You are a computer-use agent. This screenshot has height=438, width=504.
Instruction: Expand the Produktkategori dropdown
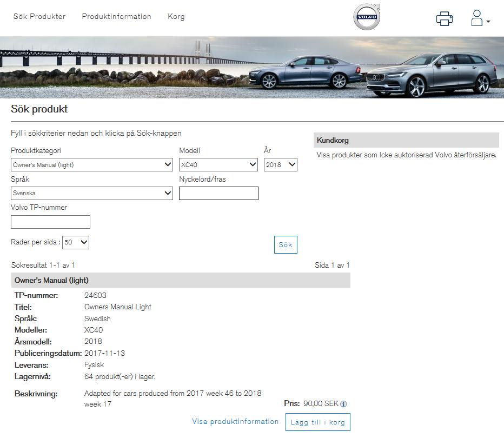(92, 164)
